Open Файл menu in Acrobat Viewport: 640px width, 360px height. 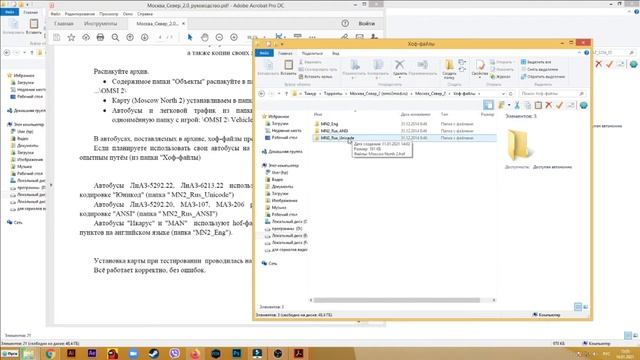point(55,14)
